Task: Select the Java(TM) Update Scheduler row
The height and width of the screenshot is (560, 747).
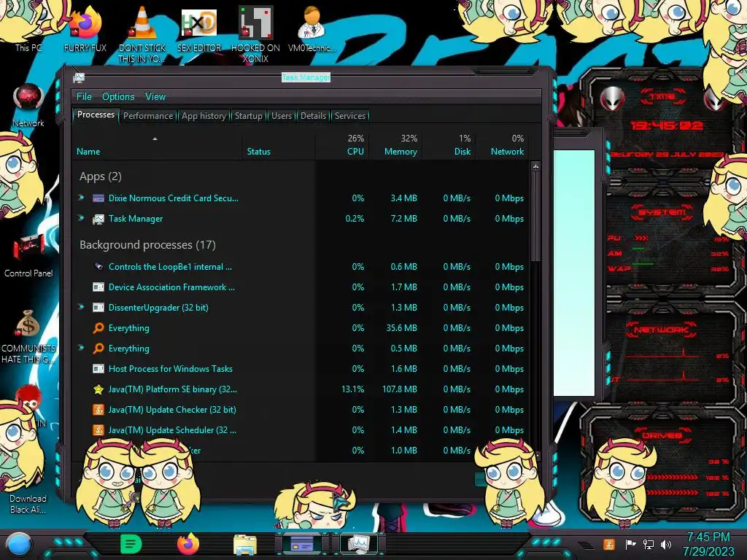Action: 300,430
